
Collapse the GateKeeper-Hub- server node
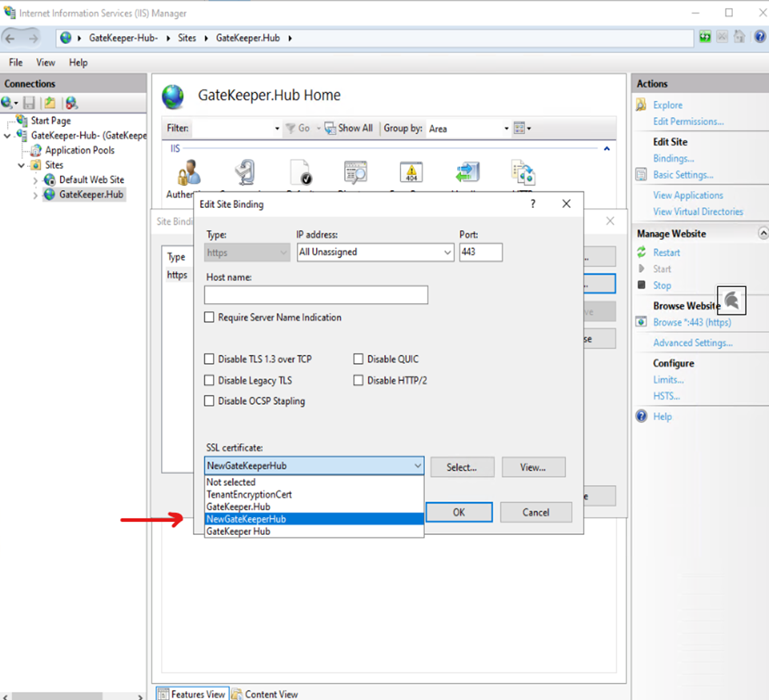pyautogui.click(x=7, y=136)
